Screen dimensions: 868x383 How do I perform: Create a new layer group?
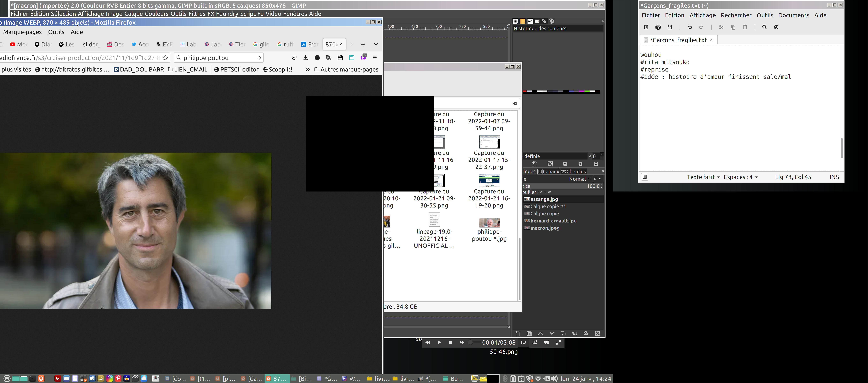[529, 333]
